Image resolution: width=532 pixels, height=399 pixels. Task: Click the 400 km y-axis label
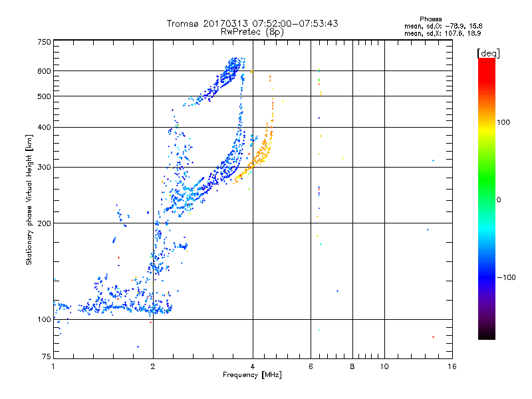(44, 127)
